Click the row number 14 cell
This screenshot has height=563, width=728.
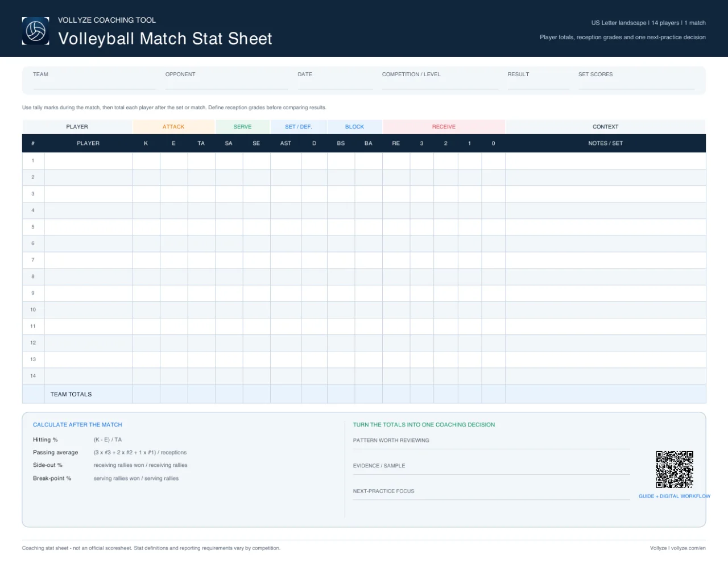(33, 376)
